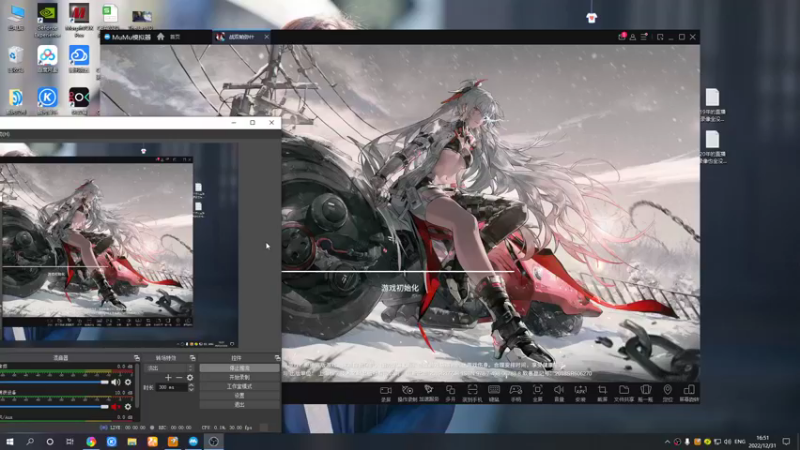Open OBS Settings (设置) button
This screenshot has height=450, width=800.
239,395
